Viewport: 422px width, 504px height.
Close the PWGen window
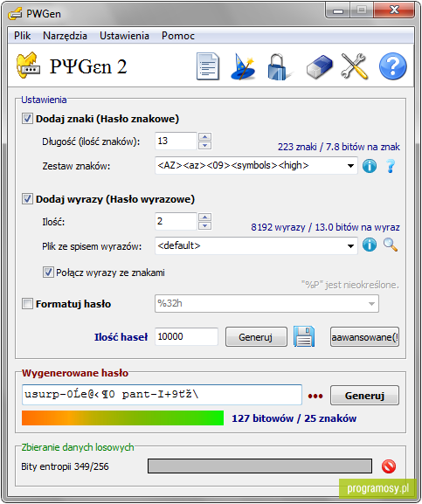coord(394,10)
